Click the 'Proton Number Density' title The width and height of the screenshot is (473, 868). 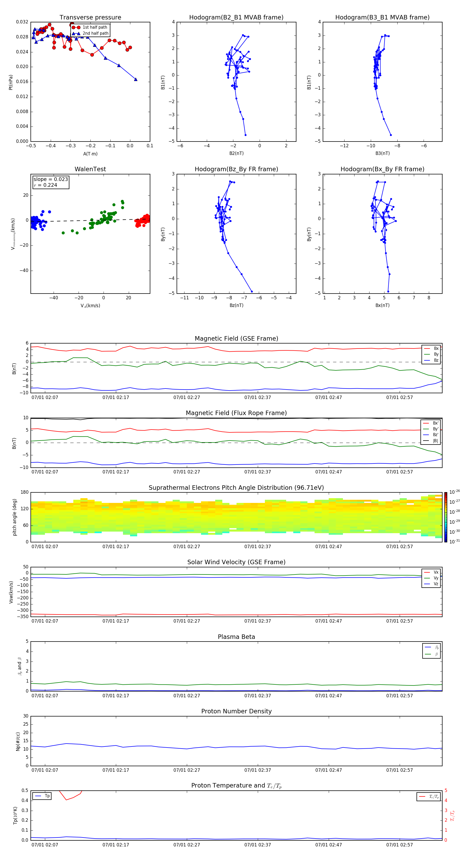tap(236, 711)
